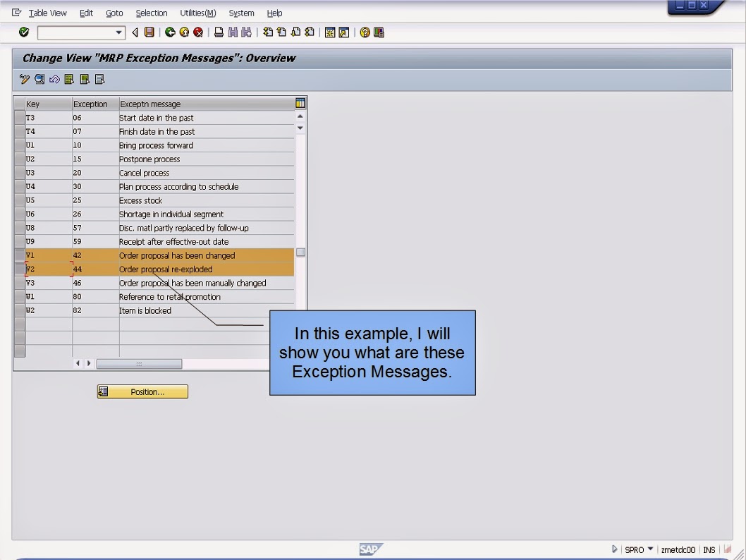The height and width of the screenshot is (560, 746).
Task: Click the yellow Exit arrow icon
Action: (184, 32)
